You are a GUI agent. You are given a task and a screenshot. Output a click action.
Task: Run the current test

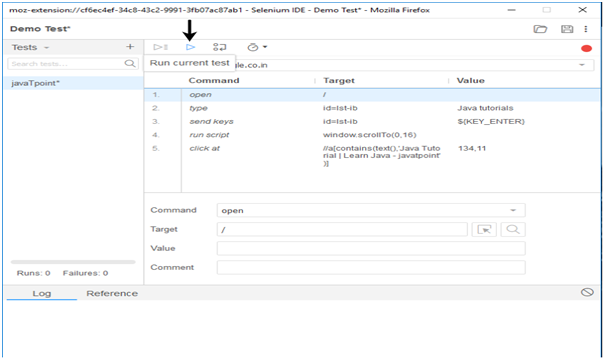tap(190, 47)
